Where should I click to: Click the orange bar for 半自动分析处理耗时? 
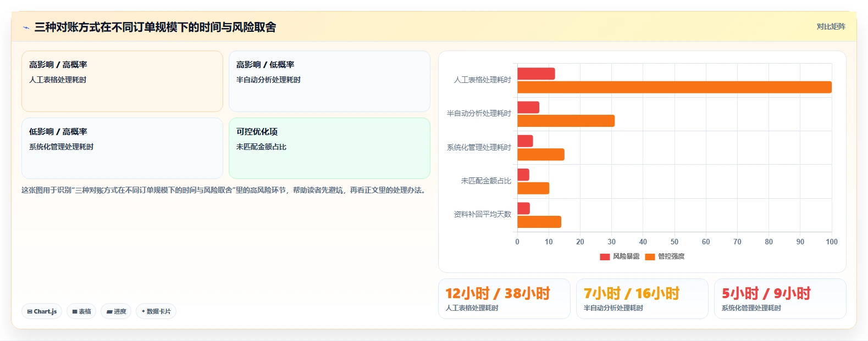566,121
